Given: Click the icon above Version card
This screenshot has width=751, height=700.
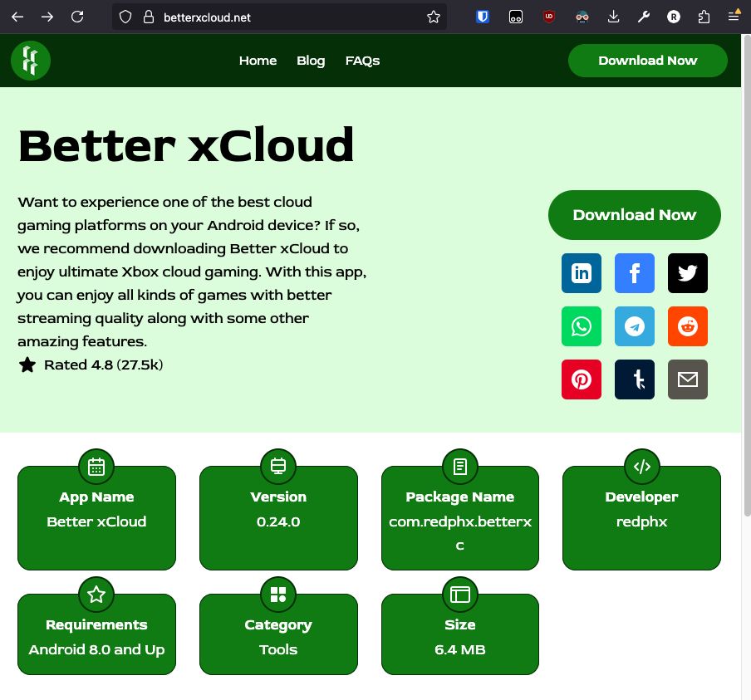Looking at the screenshot, I should [278, 467].
